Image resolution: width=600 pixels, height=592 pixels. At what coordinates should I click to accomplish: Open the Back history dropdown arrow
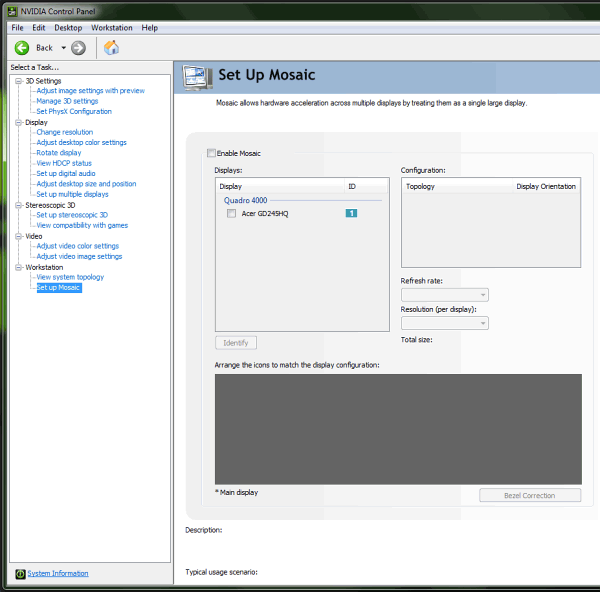coord(64,48)
